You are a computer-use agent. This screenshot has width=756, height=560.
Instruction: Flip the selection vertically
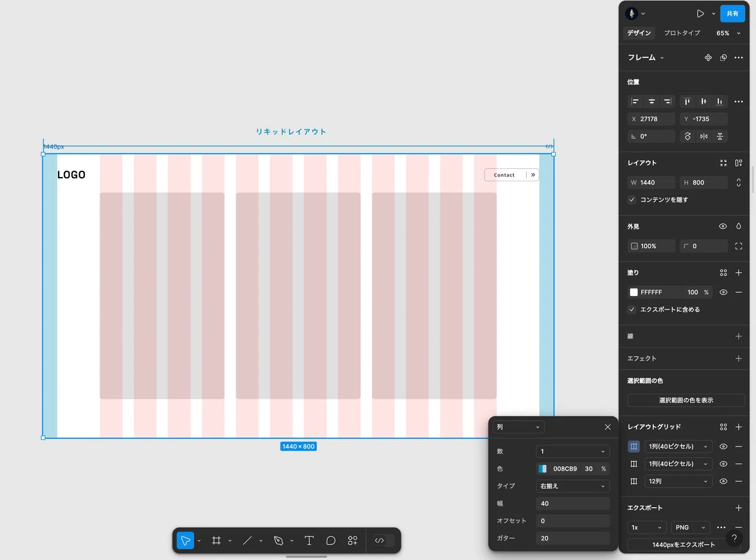pos(719,136)
